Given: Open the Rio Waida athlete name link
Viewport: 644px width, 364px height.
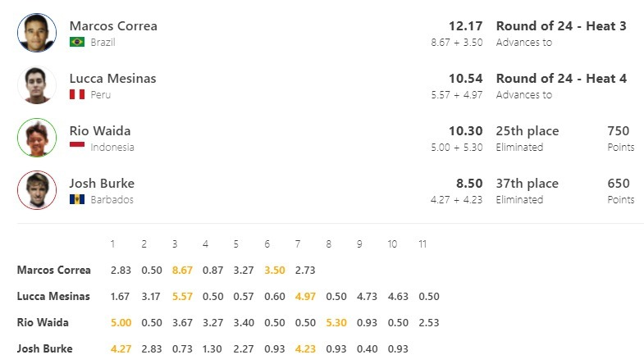Looking at the screenshot, I should 100,131.
